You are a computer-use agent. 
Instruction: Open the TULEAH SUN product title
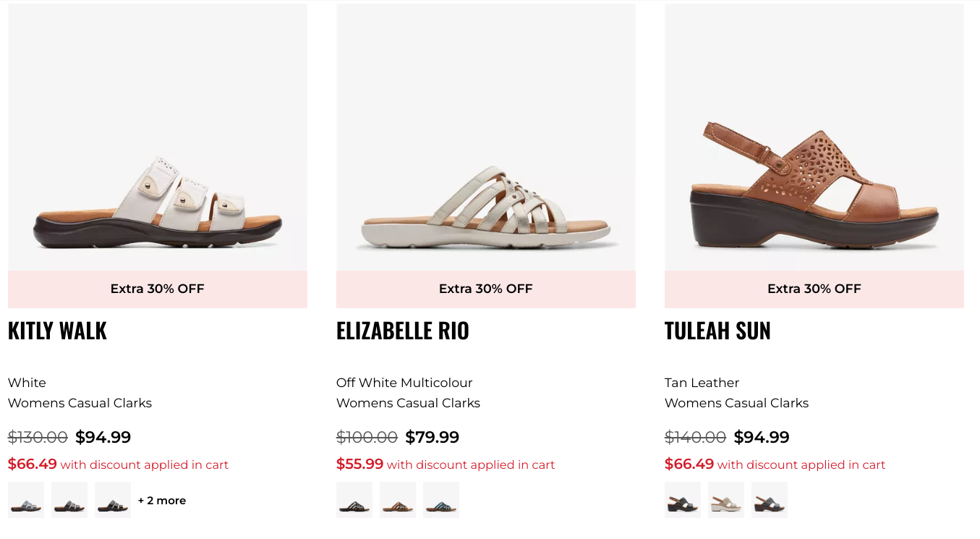pyautogui.click(x=717, y=331)
